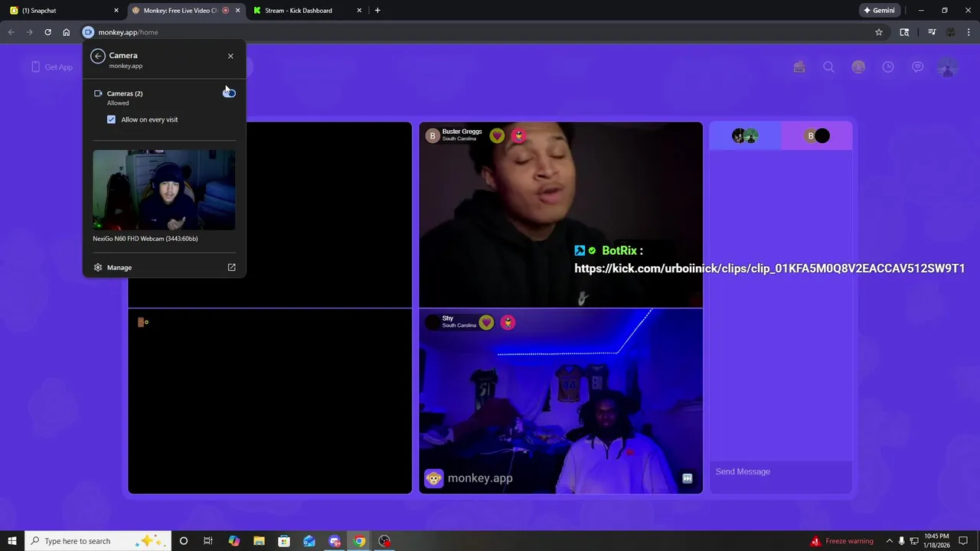This screenshot has width=980, height=551.
Task: Open Microsoft Store from the taskbar
Action: coord(284,541)
